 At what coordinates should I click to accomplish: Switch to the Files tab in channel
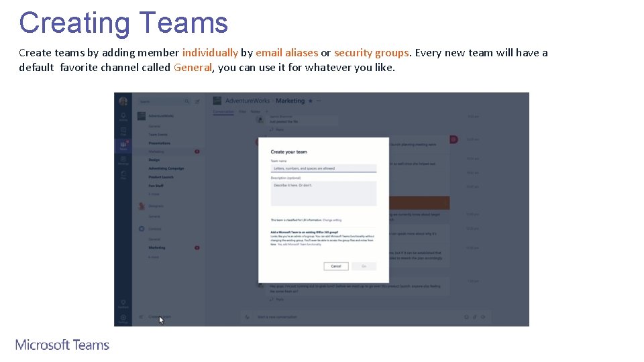click(242, 112)
